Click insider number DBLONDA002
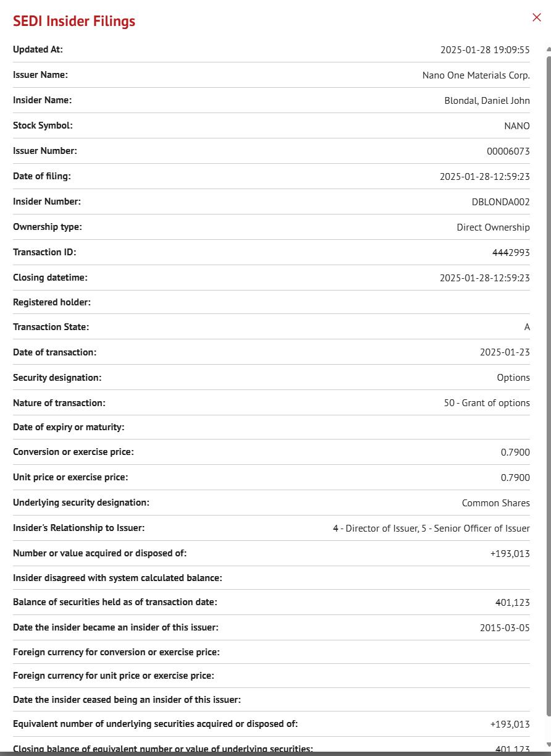The height and width of the screenshot is (756, 551). (x=500, y=202)
